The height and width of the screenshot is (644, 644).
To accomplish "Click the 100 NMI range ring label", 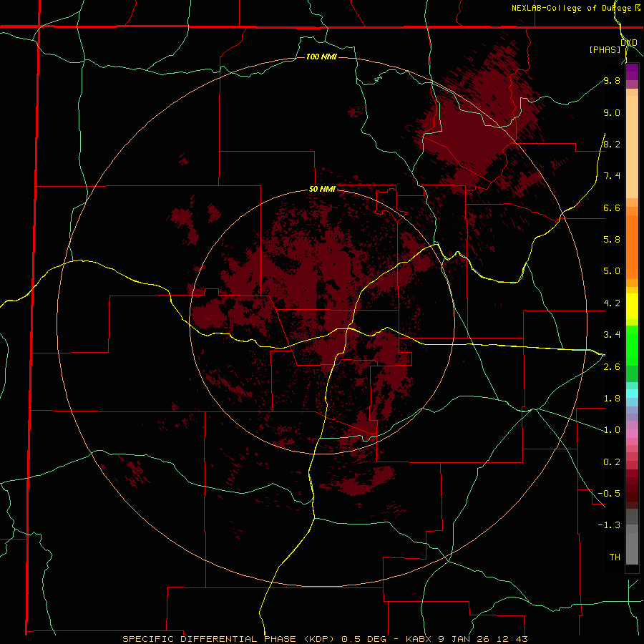I will pyautogui.click(x=321, y=57).
